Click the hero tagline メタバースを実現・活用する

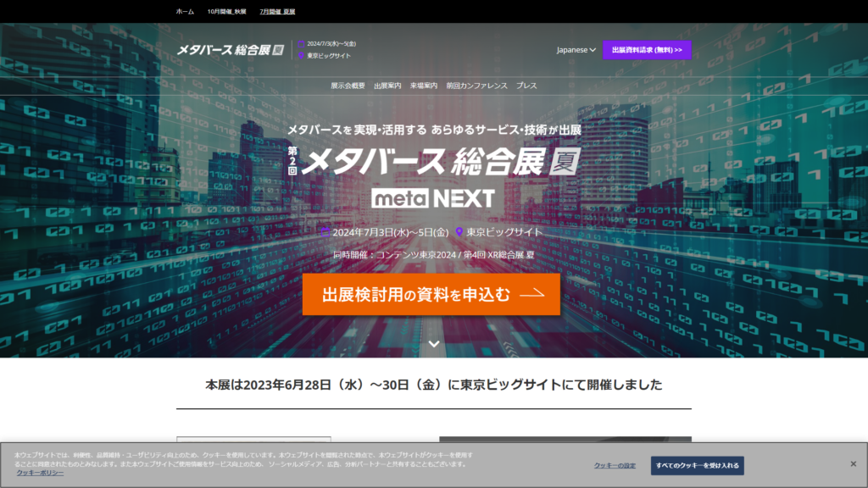[x=434, y=130]
